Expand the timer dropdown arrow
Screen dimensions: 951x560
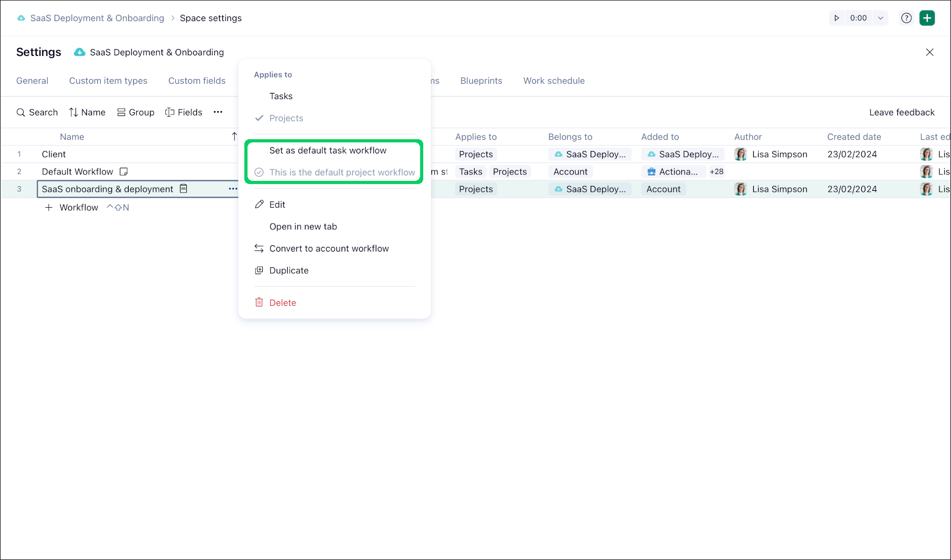click(880, 18)
